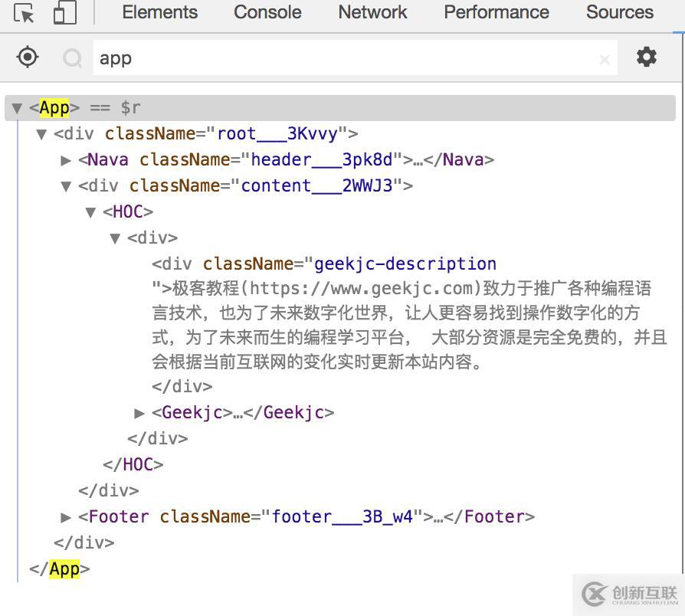Expand the Footer component node
685x616 pixels.
pos(66,516)
